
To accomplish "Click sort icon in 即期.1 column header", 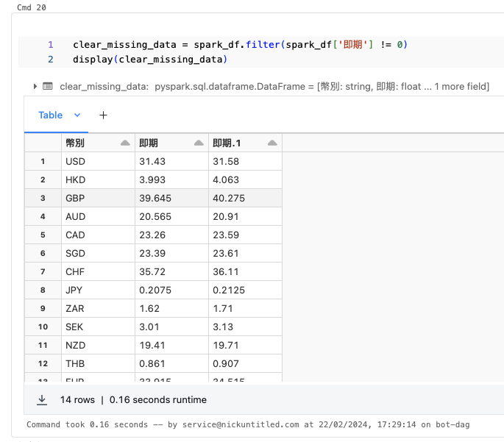I will [x=271, y=143].
